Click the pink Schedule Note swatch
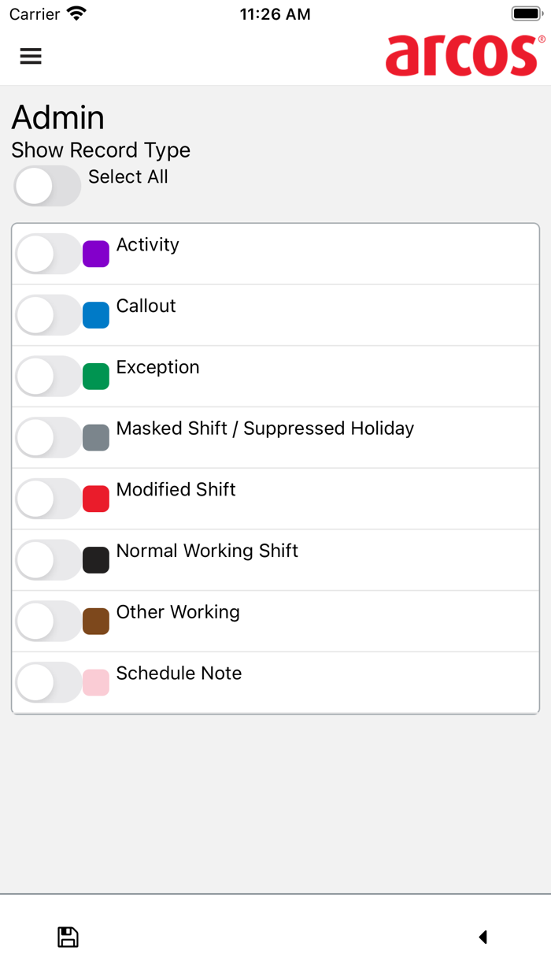Image resolution: width=551 pixels, height=980 pixels. click(x=96, y=682)
